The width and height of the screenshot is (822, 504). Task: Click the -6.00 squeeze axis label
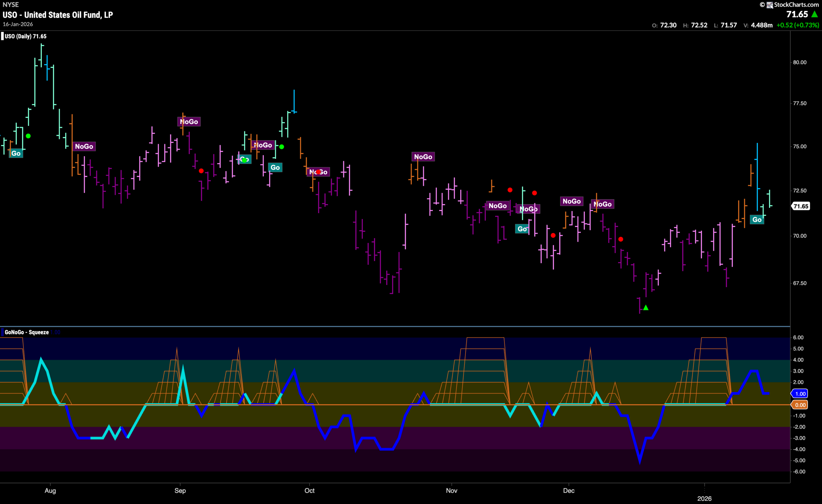click(x=799, y=472)
